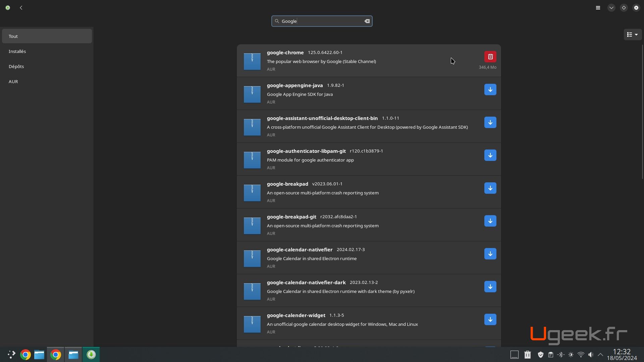Clear the search field using the erase icon
Screen dimensions: 644x362
pyautogui.click(x=367, y=21)
